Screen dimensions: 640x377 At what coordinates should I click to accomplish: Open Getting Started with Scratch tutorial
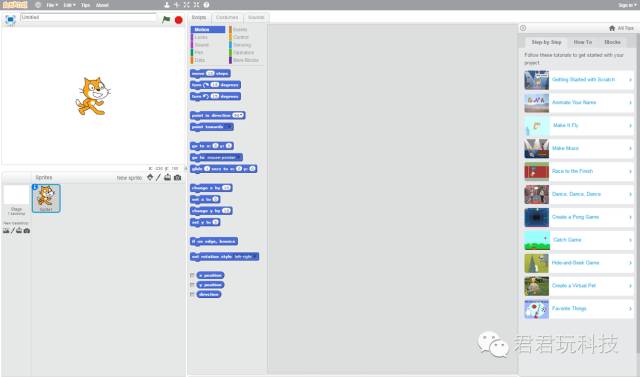[x=578, y=80]
